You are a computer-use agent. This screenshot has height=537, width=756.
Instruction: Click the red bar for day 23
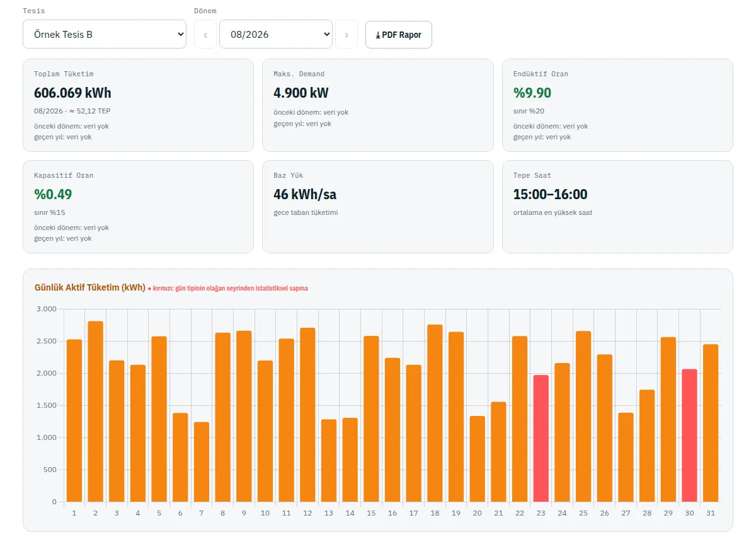[541, 439]
